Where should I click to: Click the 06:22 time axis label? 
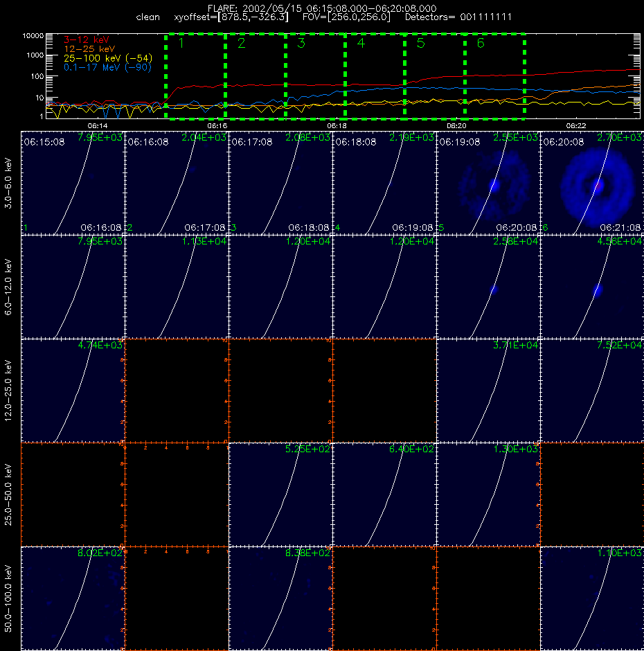tap(576, 125)
